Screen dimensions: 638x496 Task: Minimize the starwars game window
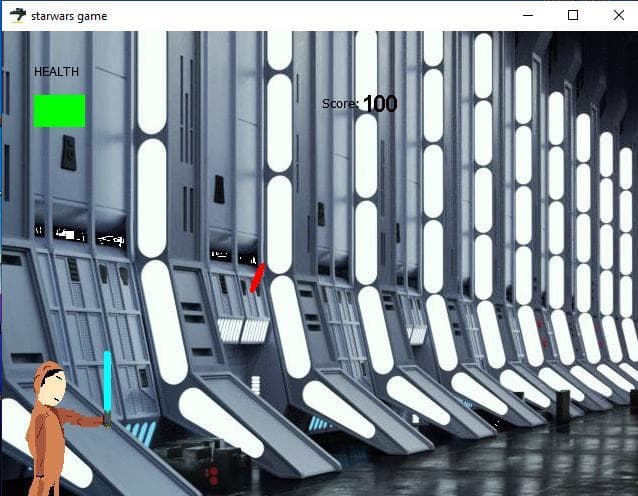coord(528,15)
